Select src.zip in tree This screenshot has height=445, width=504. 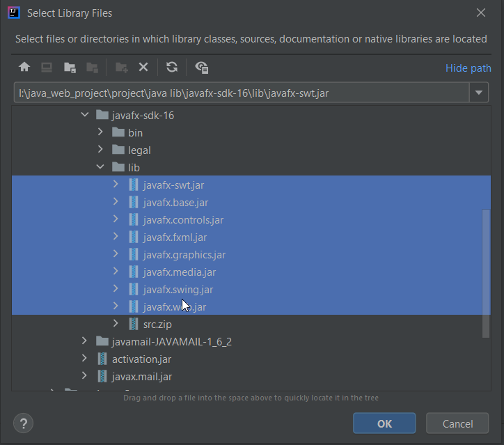click(x=157, y=324)
